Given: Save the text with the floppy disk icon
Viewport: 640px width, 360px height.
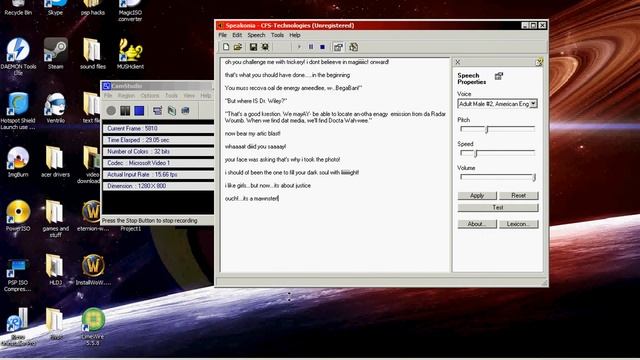Looking at the screenshot, I should coord(253,47).
